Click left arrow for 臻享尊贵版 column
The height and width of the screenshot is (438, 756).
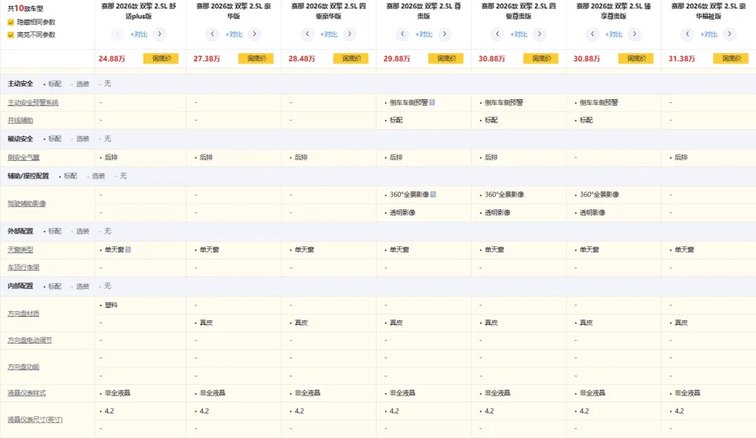click(594, 34)
